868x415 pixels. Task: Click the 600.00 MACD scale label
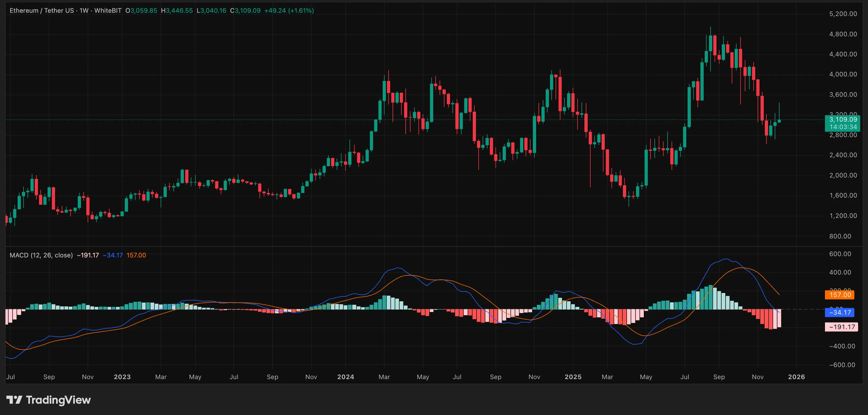tap(840, 254)
